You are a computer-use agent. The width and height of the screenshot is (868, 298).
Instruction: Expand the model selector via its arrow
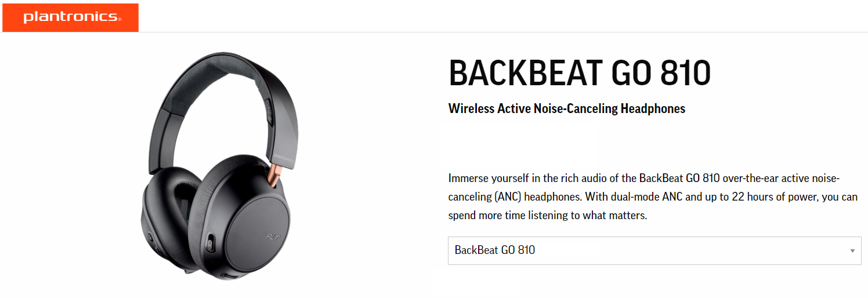pyautogui.click(x=852, y=251)
